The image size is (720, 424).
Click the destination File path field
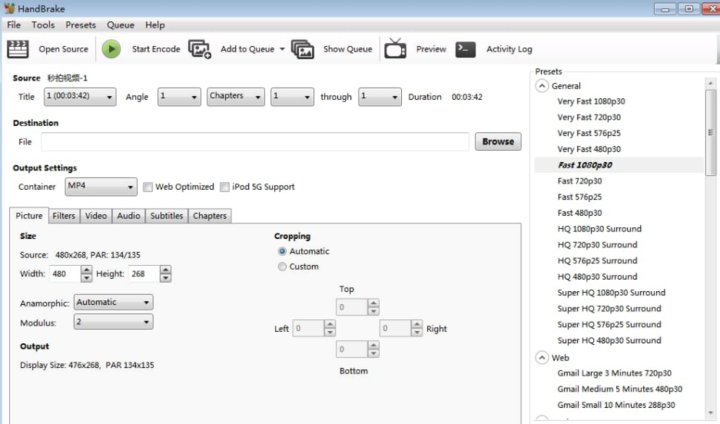(x=255, y=142)
